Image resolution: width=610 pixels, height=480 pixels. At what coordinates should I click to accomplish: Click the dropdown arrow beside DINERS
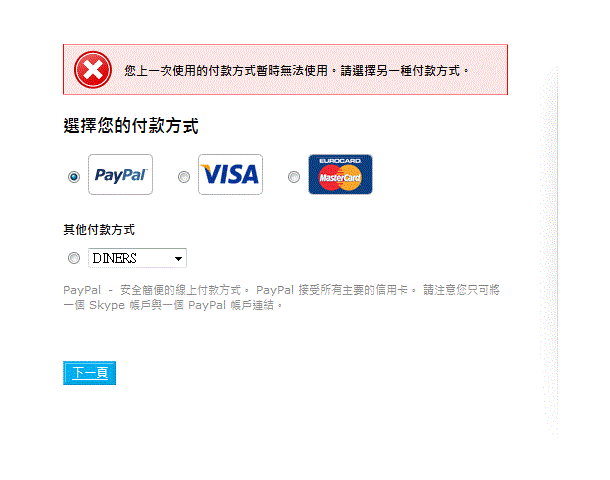click(178, 259)
